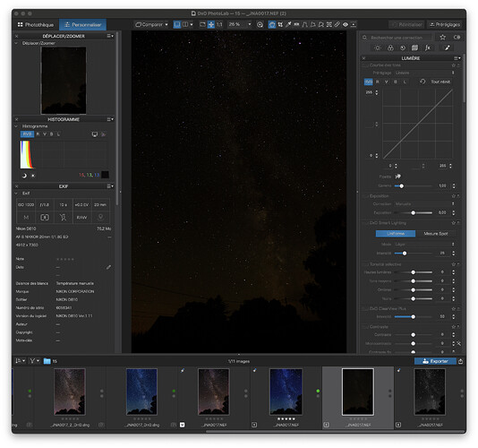Click the 1:1 zoom button
This screenshot has height=448, width=478.
[219, 24]
